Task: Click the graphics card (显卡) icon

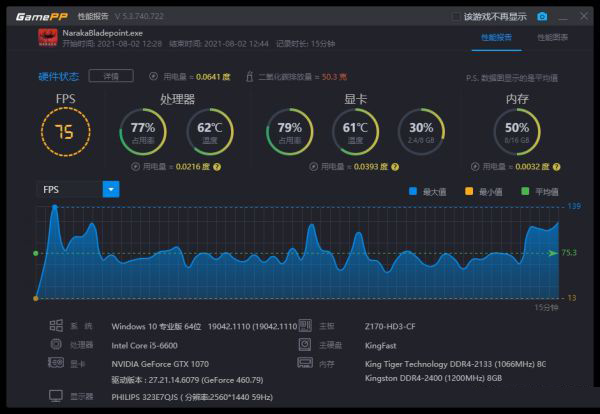Action: 56,362
